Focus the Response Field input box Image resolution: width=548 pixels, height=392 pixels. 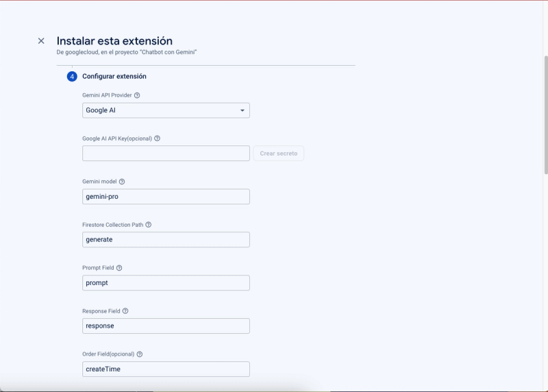pyautogui.click(x=166, y=326)
